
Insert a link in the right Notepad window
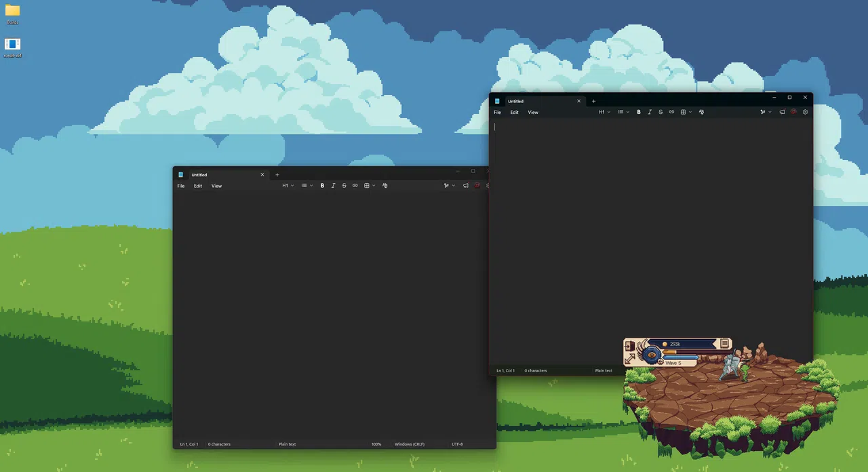click(x=671, y=112)
